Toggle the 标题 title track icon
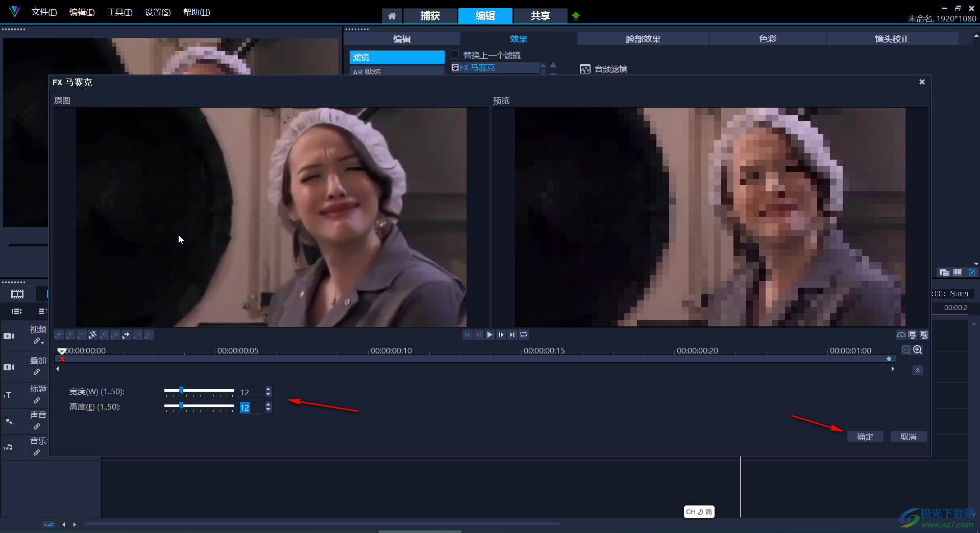This screenshot has width=980, height=533. 8,395
